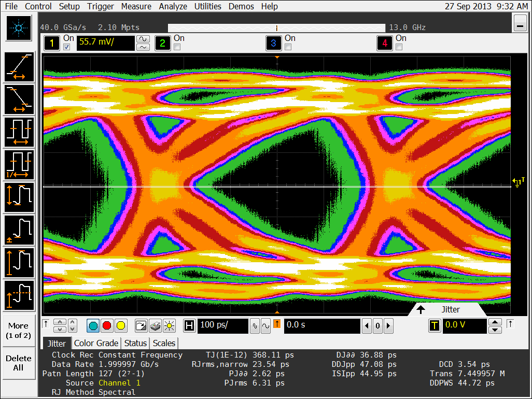
Task: Click the small up-arrow beside trigger stepper
Action: tap(510, 324)
